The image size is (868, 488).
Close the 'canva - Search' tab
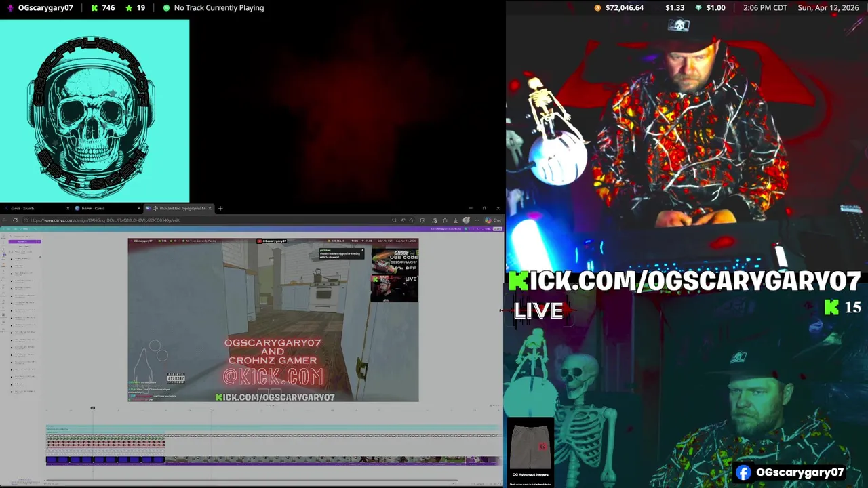point(68,208)
